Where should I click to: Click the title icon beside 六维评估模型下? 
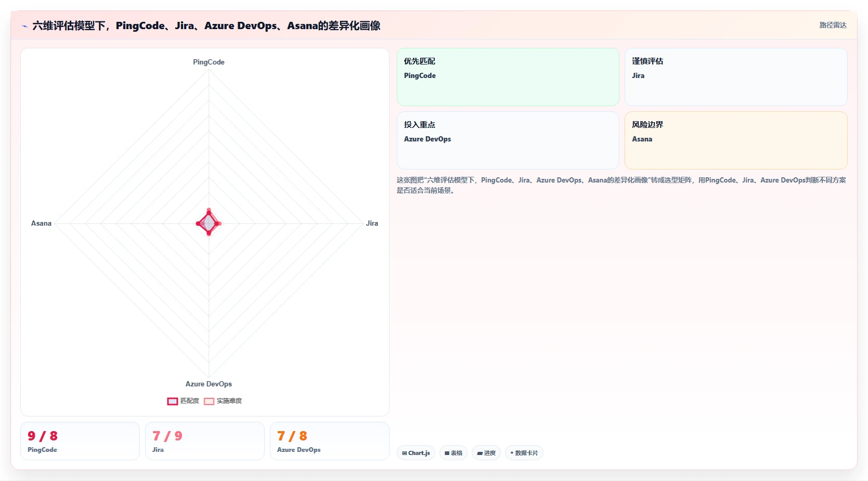pos(24,26)
